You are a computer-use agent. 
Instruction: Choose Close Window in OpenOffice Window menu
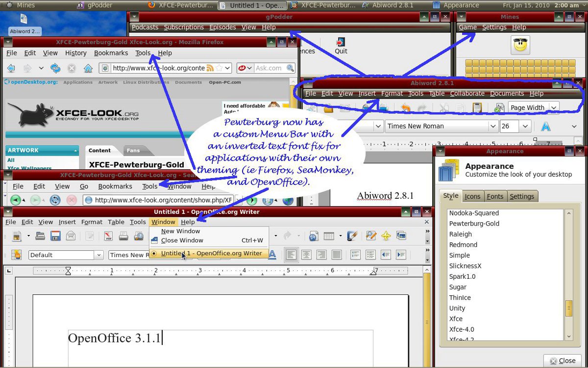[x=209, y=240]
